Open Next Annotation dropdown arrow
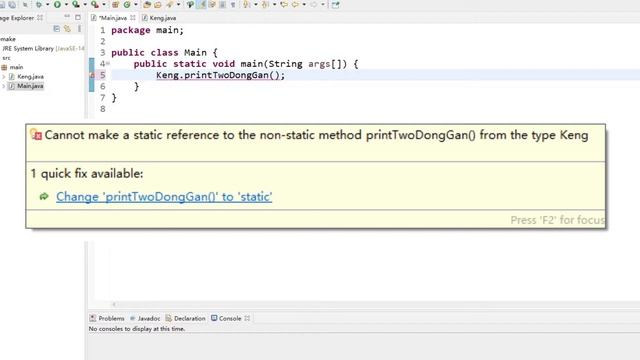This screenshot has height=360, width=640. [x=256, y=4]
